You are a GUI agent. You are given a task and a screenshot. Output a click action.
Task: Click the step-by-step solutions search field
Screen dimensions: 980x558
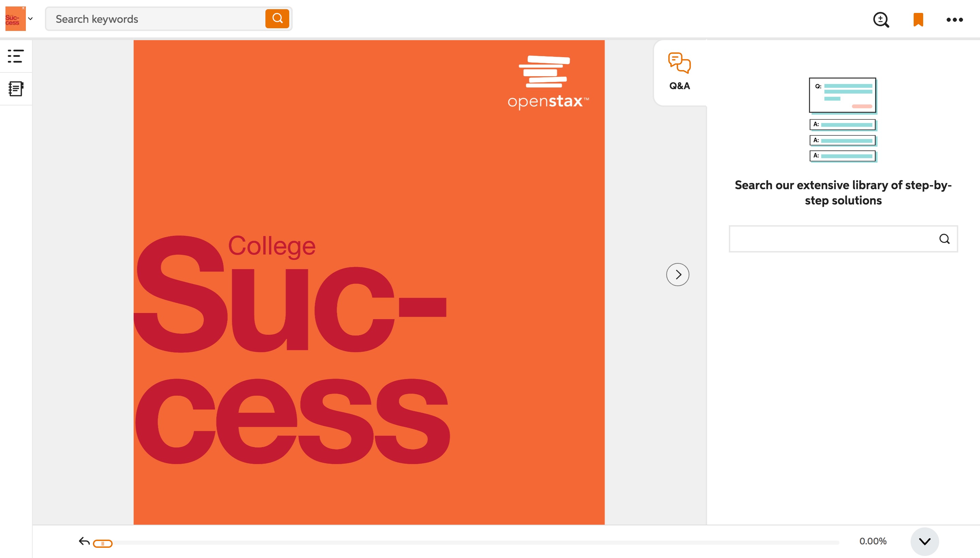[843, 239]
